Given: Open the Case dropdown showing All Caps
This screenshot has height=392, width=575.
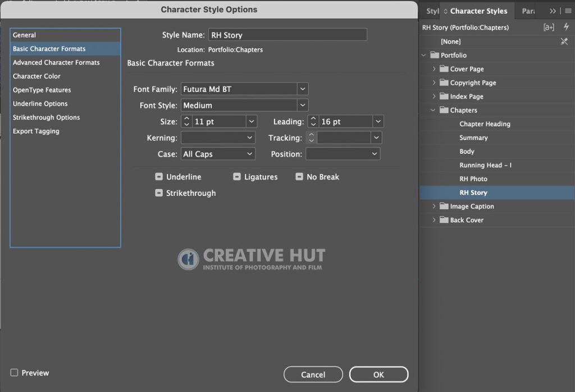Looking at the screenshot, I should pos(218,154).
